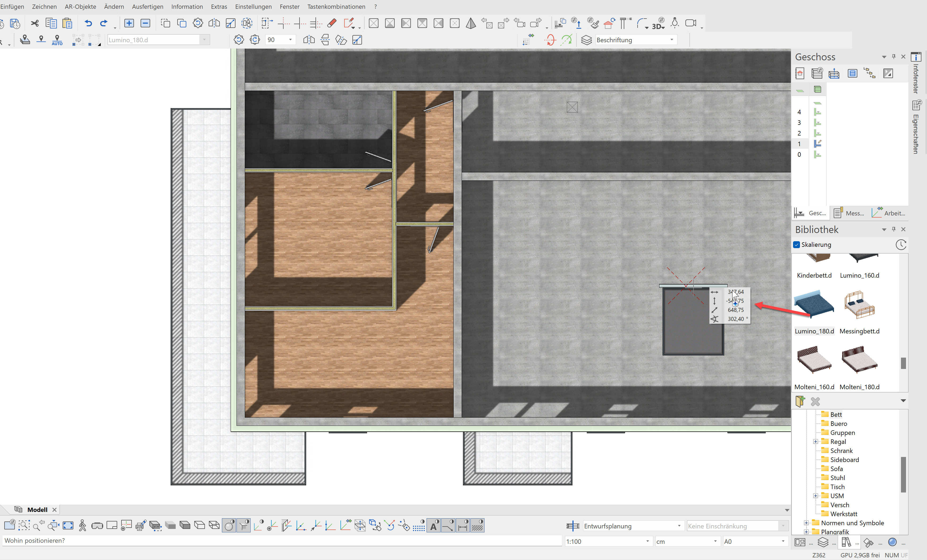The image size is (927, 560).
Task: Click the layers stack icon
Action: (x=586, y=40)
